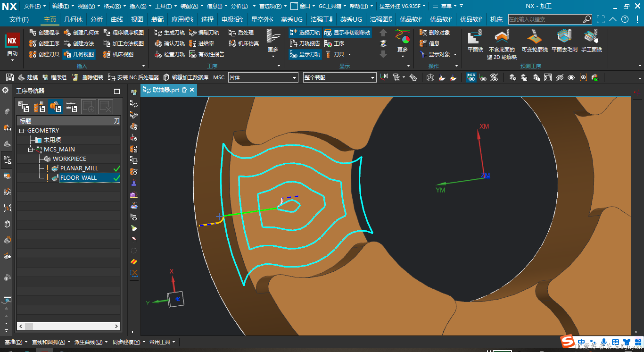Image resolution: width=644 pixels, height=352 pixels.
Task: Toggle orange bracketed eye icon
Action: (x=583, y=77)
